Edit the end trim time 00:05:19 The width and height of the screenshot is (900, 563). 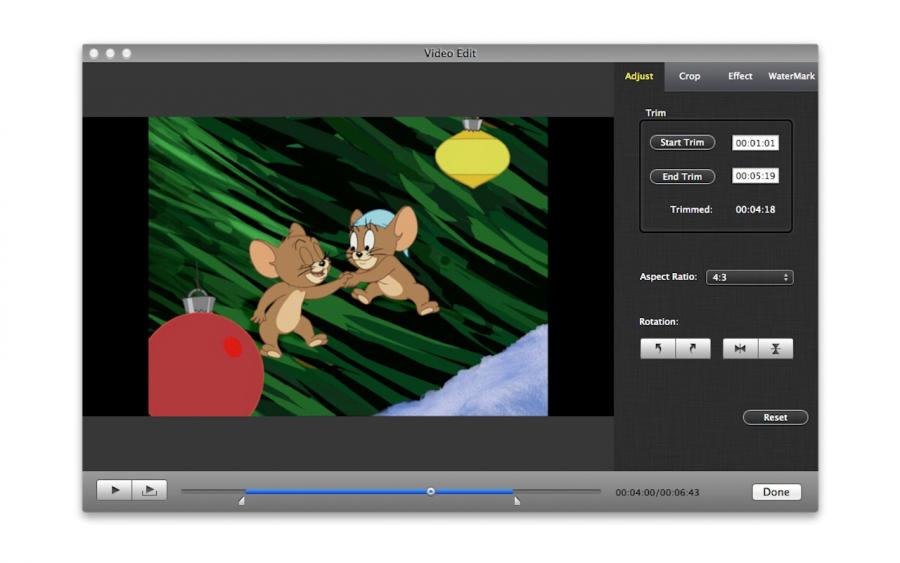tap(755, 176)
